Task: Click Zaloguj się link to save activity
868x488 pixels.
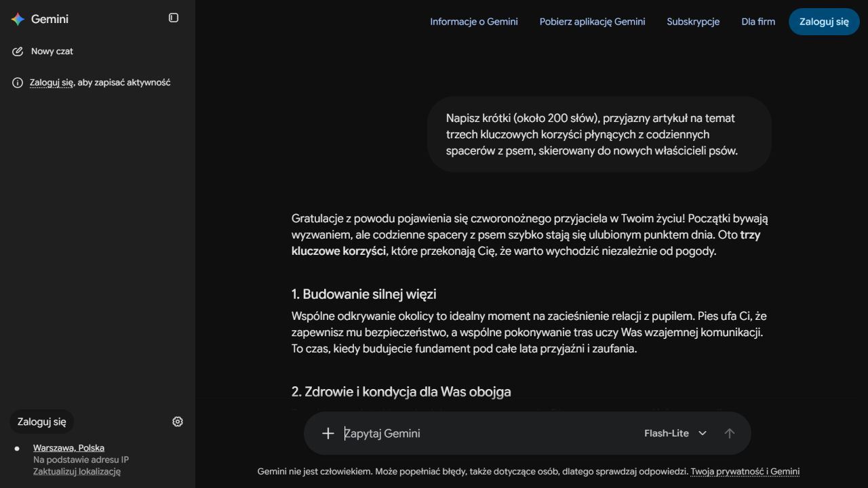Action: point(51,83)
